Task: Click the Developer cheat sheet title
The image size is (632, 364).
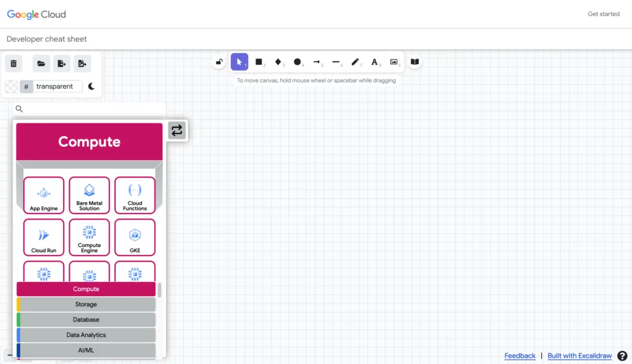Action: (47, 39)
